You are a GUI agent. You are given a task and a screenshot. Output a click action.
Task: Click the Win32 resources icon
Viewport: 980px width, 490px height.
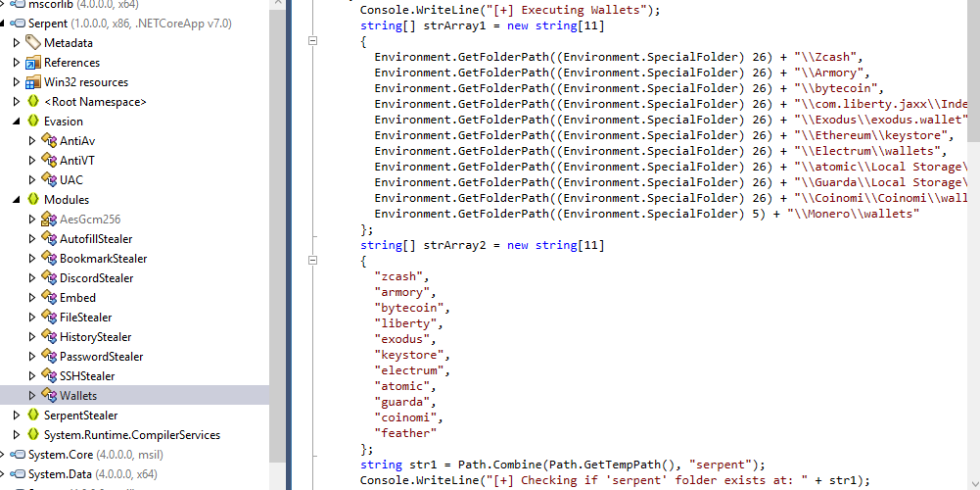tap(33, 82)
